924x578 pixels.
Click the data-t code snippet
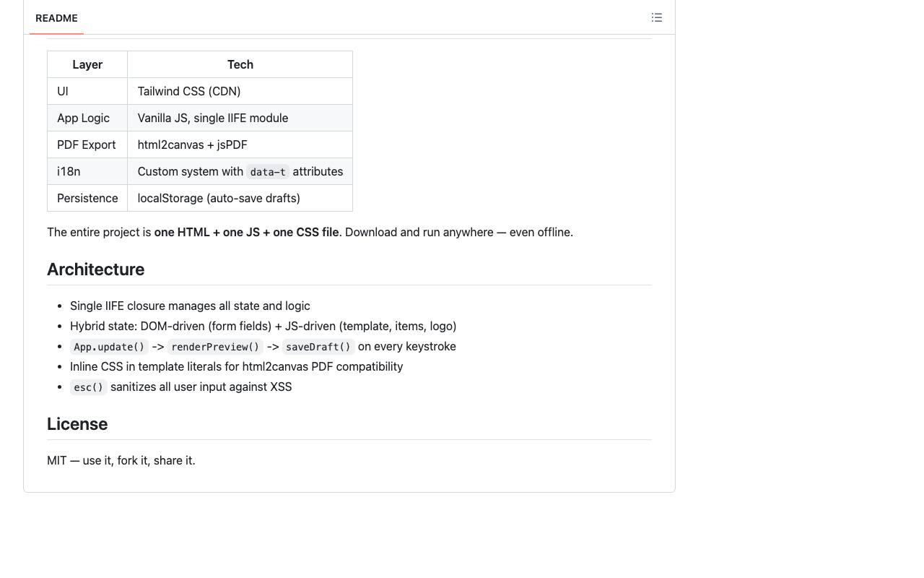268,172
